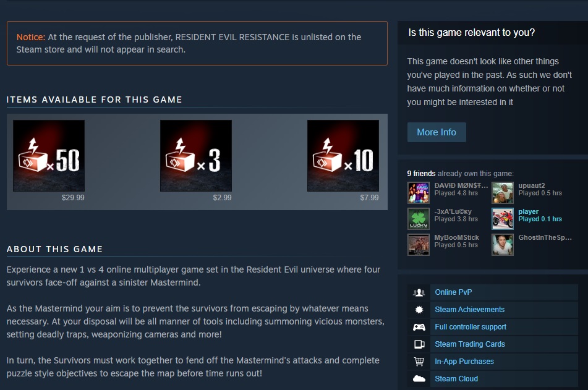Image resolution: width=588 pixels, height=390 pixels.
Task: Open the Steam Achievements link
Action: (x=469, y=310)
